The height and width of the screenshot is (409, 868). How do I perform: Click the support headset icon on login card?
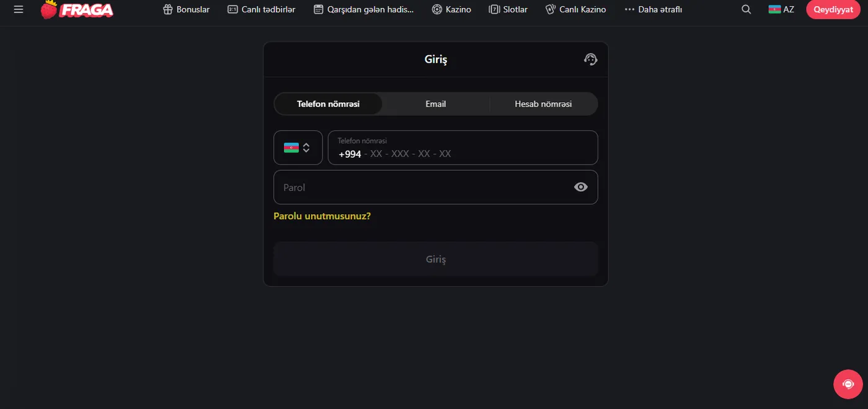[590, 59]
